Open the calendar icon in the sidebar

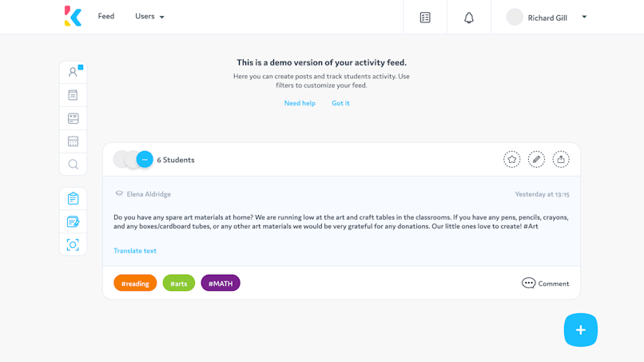[73, 141]
